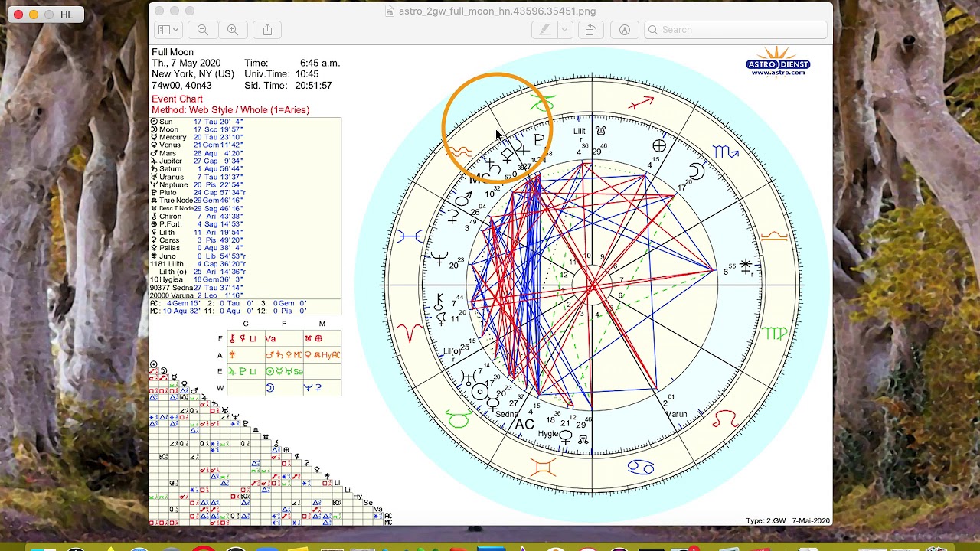The height and width of the screenshot is (551, 980).
Task: Click the 20000 Varuna row '2 Leo'
Action: 197,295
